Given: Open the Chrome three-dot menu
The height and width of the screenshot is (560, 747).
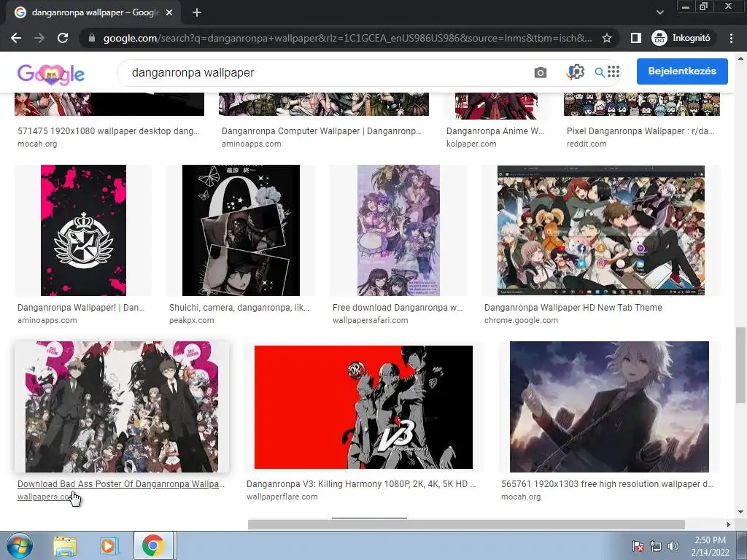Looking at the screenshot, I should point(731,38).
